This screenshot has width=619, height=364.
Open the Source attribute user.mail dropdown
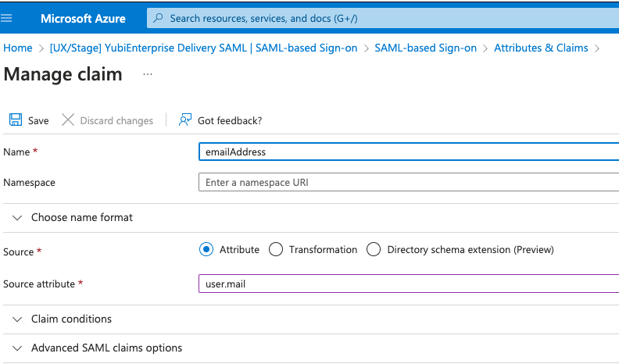409,284
